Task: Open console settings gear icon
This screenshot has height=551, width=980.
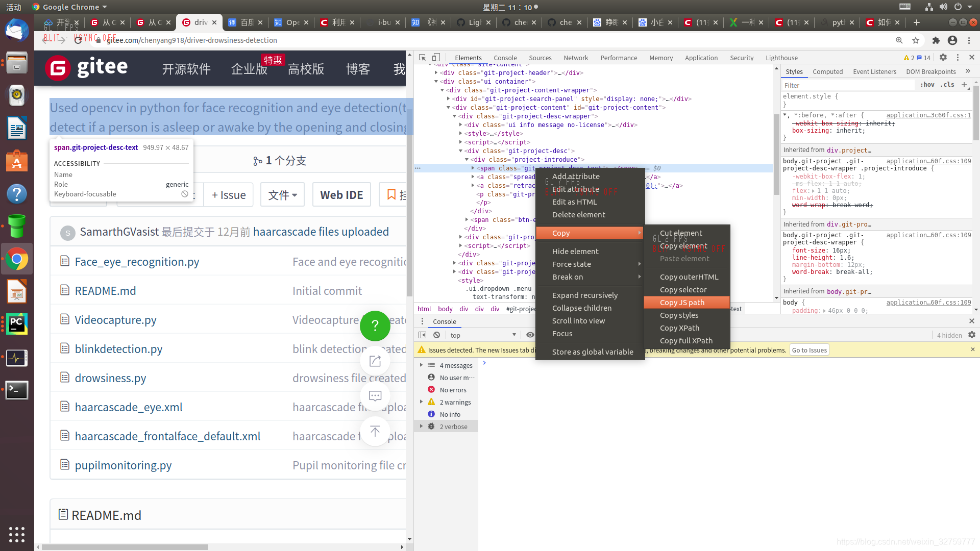Action: click(972, 335)
